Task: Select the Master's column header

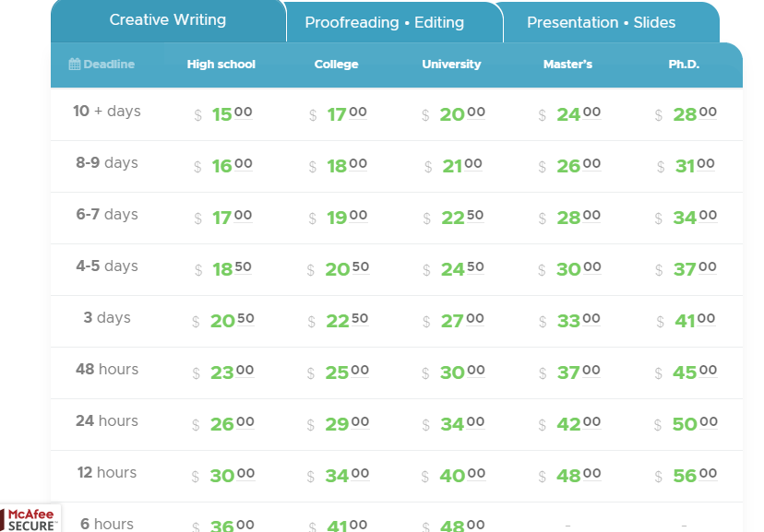Action: click(x=567, y=65)
